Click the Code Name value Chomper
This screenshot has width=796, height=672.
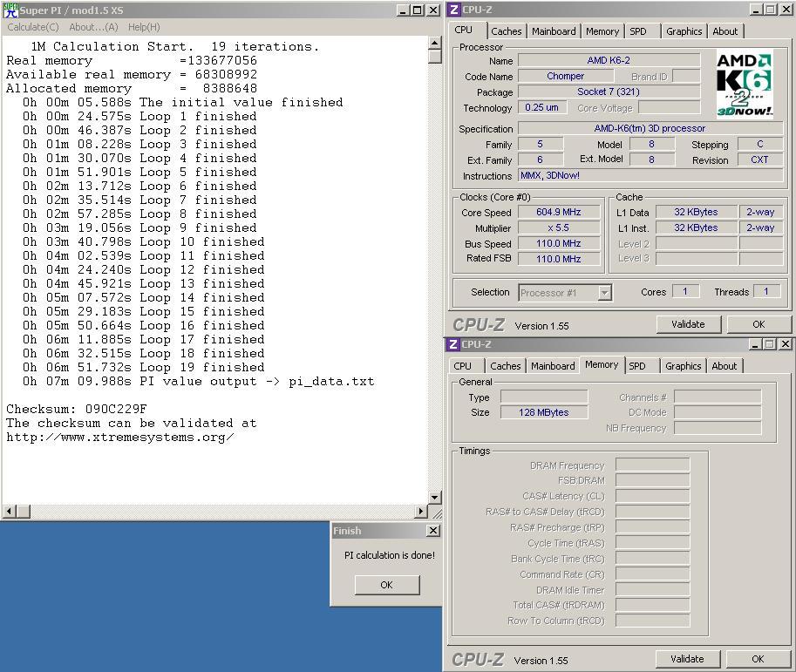click(566, 76)
